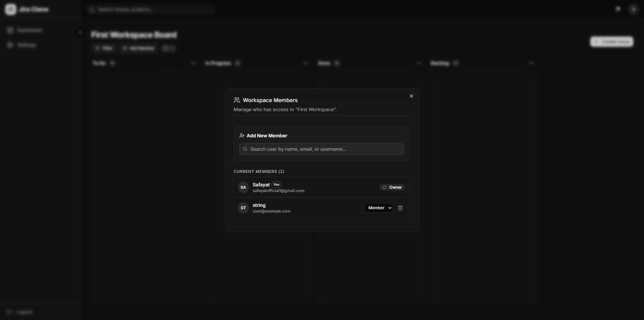Click Logout at the sidebar bottom
644x320 pixels.
point(24,312)
